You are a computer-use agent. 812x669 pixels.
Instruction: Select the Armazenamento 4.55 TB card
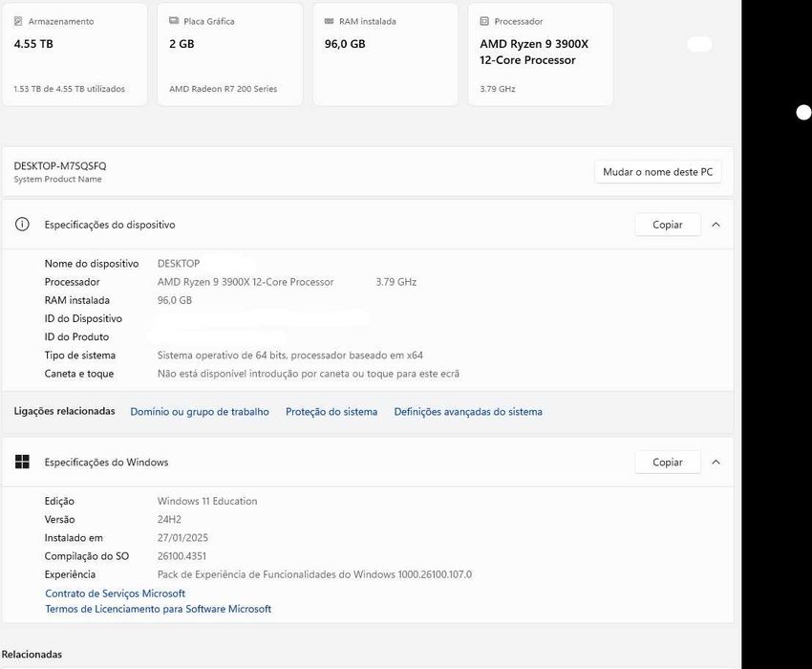coord(75,54)
